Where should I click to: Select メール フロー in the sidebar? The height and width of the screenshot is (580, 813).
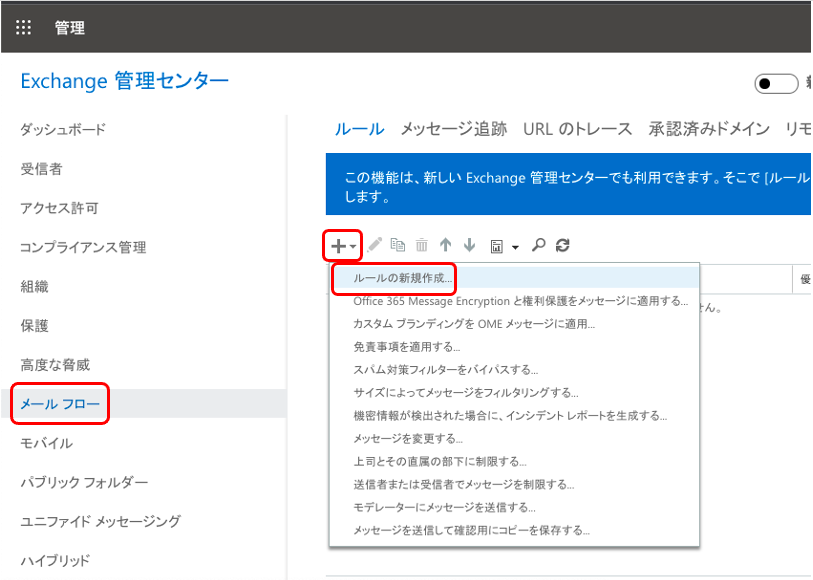click(60, 404)
